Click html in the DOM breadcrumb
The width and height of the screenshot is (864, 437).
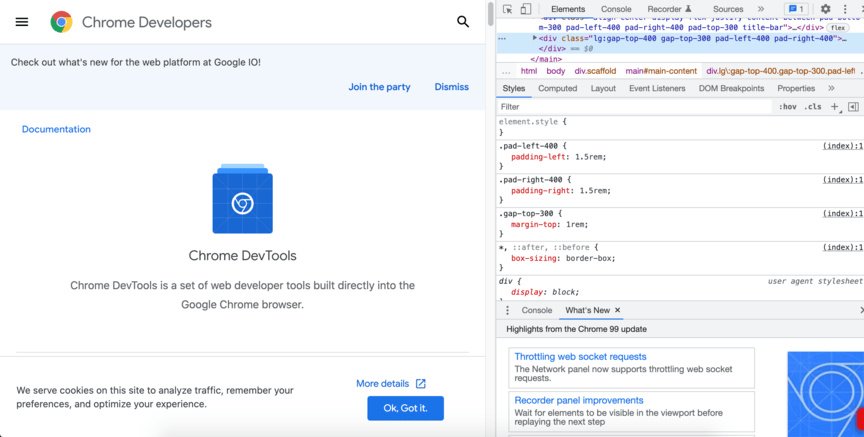(529, 71)
